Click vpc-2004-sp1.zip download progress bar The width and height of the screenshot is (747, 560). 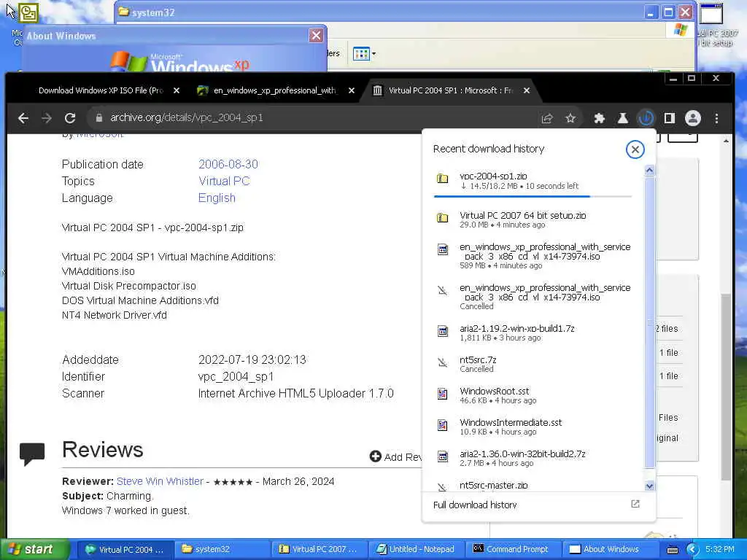(533, 196)
